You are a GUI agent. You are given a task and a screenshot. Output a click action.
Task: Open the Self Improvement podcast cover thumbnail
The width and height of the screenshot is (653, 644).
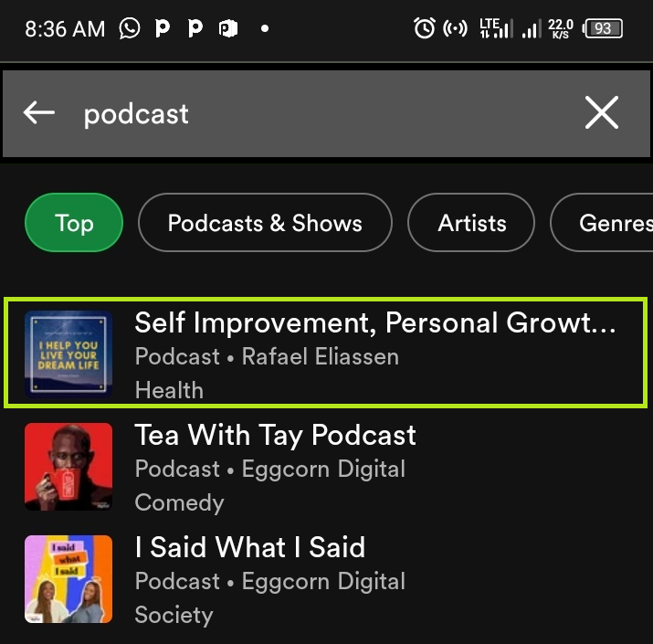[x=68, y=354]
